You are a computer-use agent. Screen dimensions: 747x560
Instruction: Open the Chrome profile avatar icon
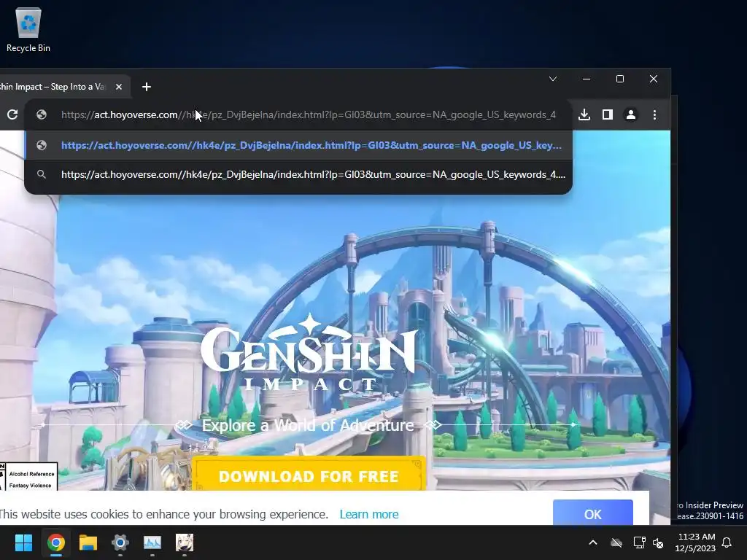(x=631, y=114)
